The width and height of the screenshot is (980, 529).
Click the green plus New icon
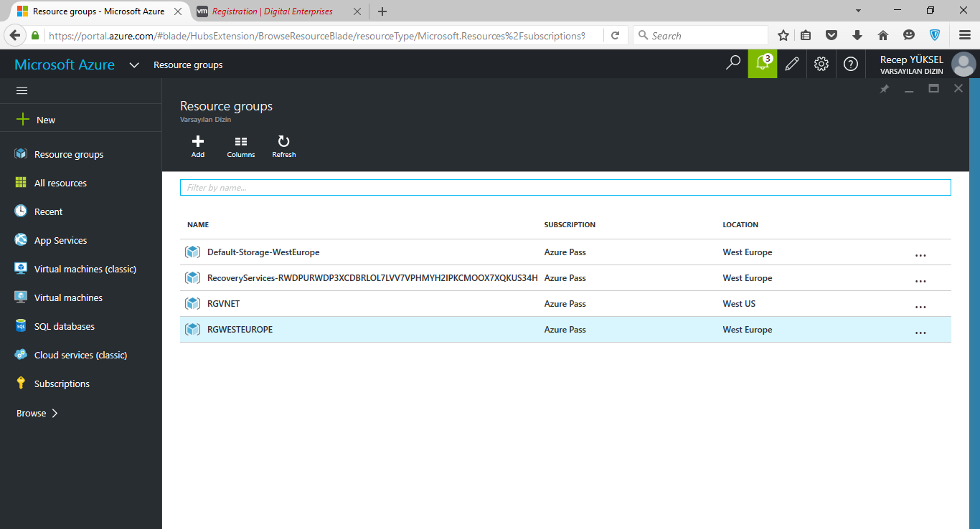click(x=23, y=120)
